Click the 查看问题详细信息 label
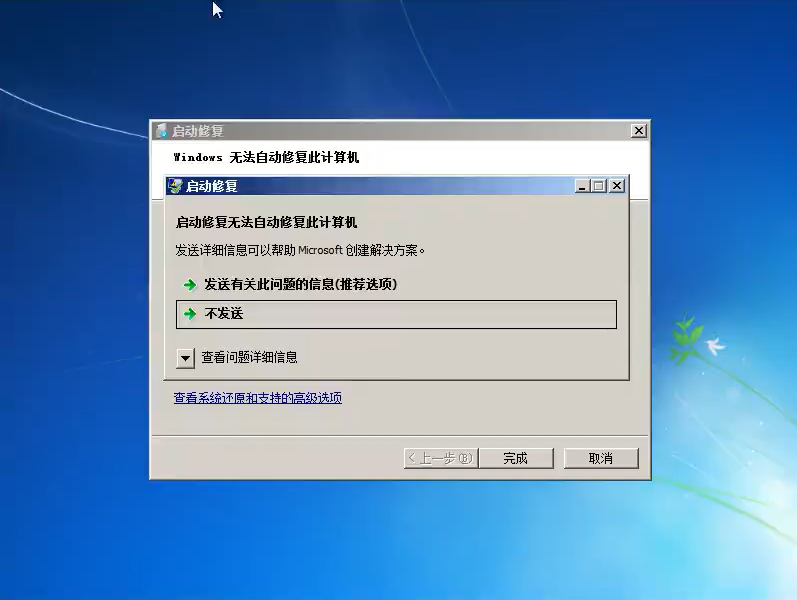Image resolution: width=797 pixels, height=600 pixels. tap(249, 357)
